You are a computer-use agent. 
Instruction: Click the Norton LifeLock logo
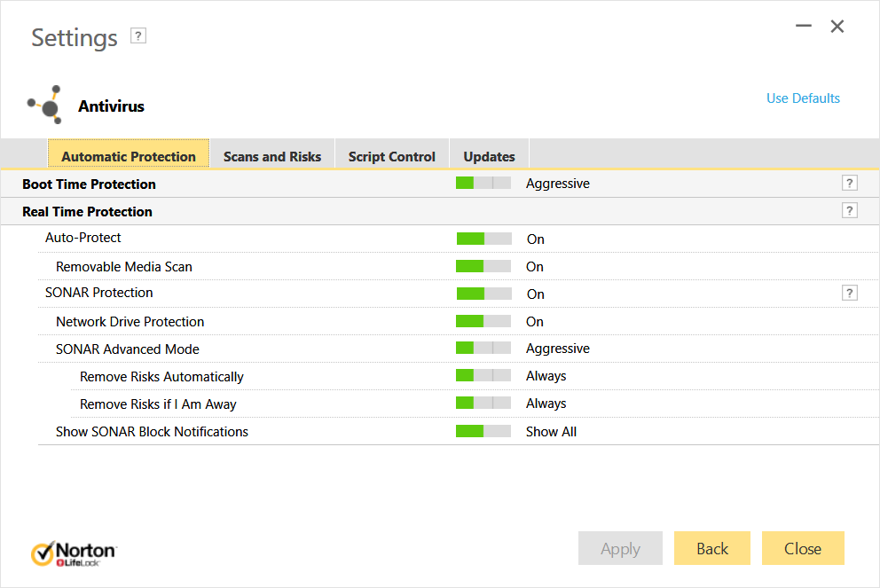tap(74, 553)
